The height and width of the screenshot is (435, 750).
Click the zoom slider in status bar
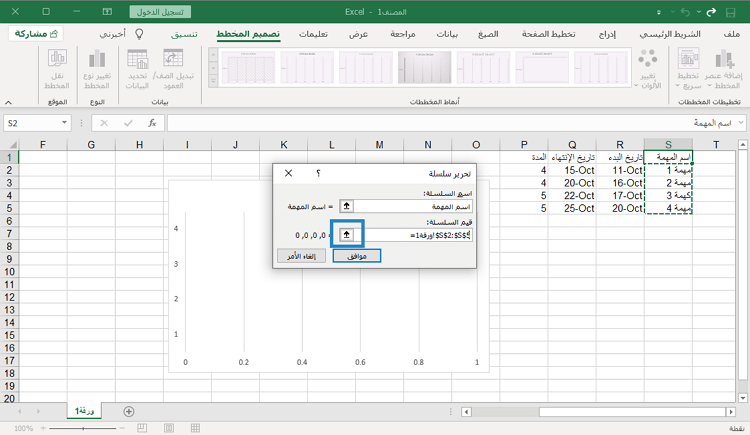click(82, 427)
